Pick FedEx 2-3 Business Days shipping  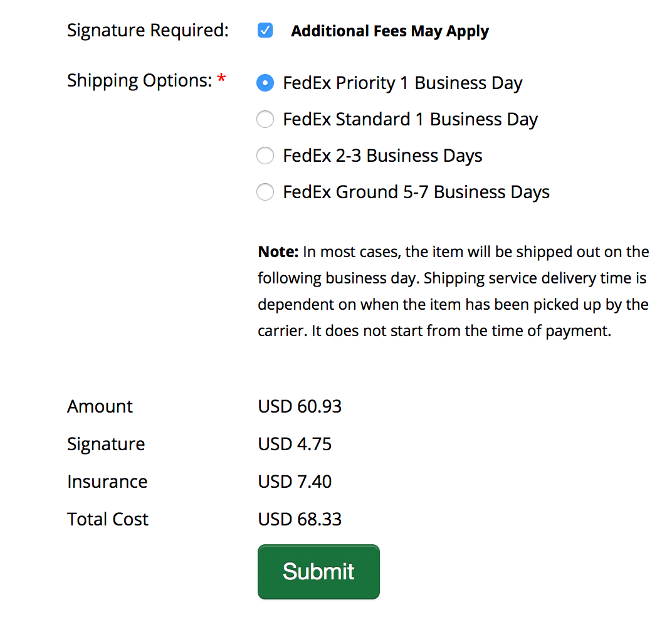(x=265, y=156)
